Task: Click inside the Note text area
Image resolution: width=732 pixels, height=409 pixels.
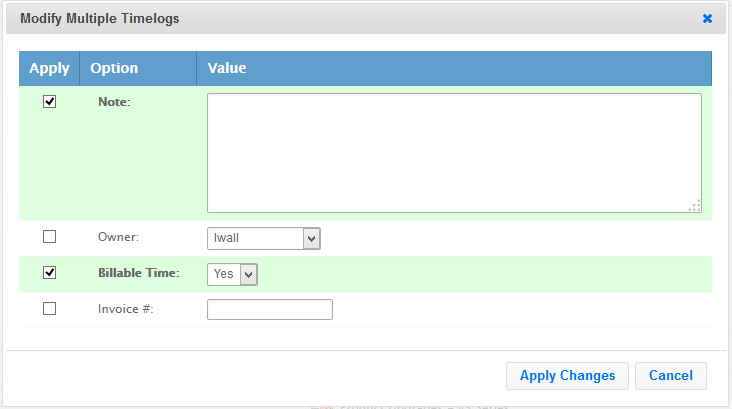Action: click(453, 152)
